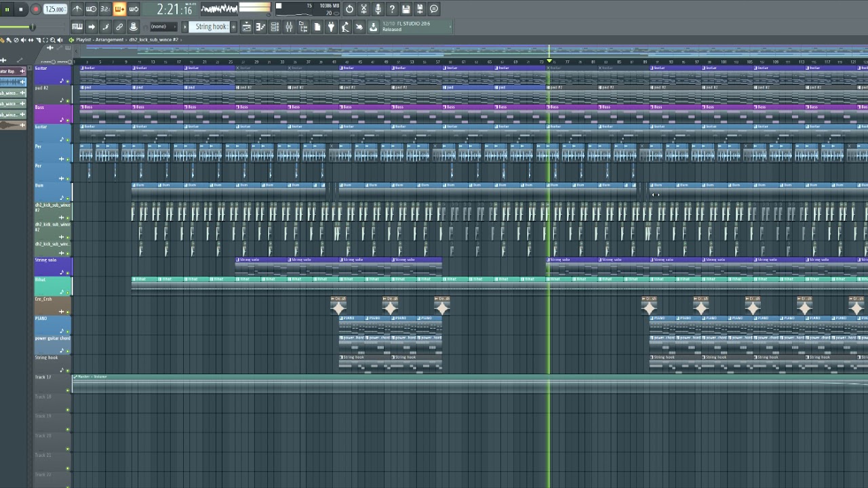Open the help question mark icon
This screenshot has height=488, width=868.
point(392,9)
